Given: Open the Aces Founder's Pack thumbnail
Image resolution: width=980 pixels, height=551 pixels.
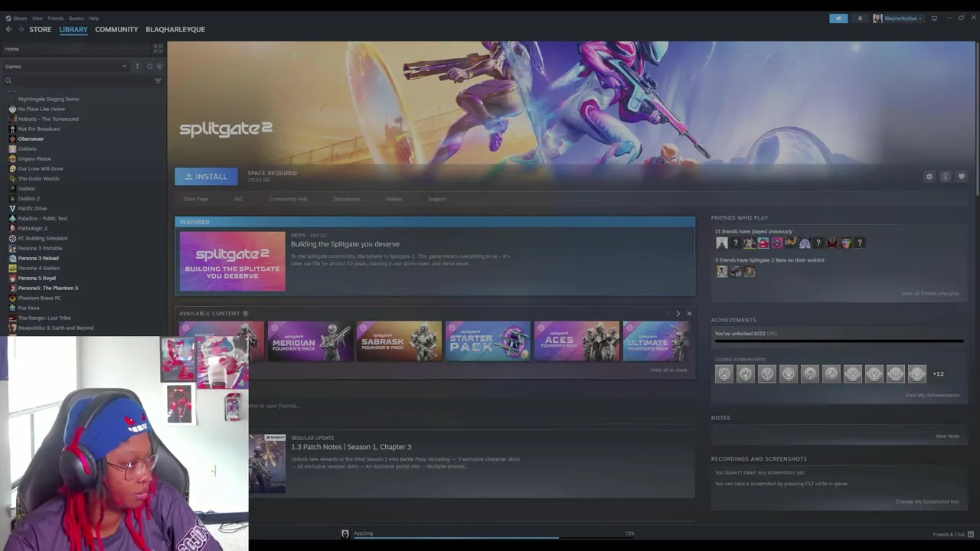Looking at the screenshot, I should pos(577,341).
